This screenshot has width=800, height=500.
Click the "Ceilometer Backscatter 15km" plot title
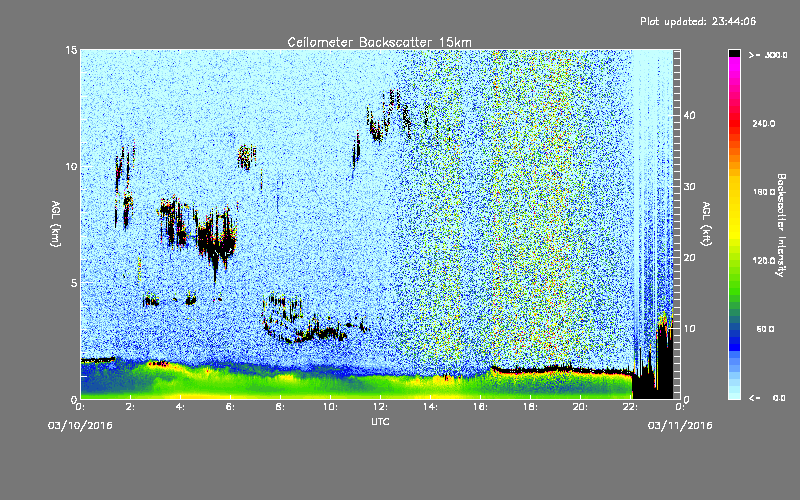(x=379, y=42)
